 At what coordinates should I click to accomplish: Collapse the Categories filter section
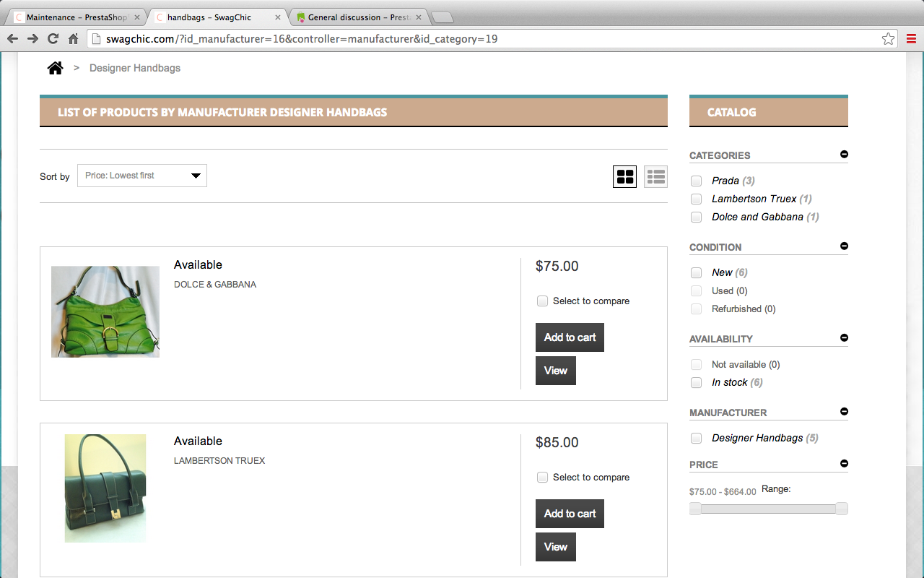tap(844, 154)
